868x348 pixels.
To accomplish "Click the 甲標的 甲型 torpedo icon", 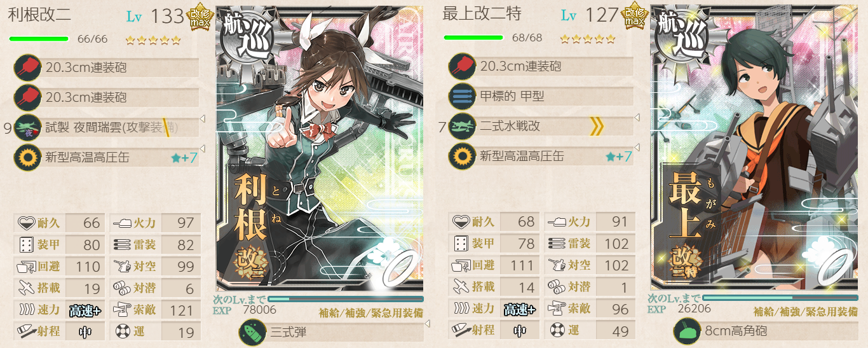I will (x=463, y=97).
